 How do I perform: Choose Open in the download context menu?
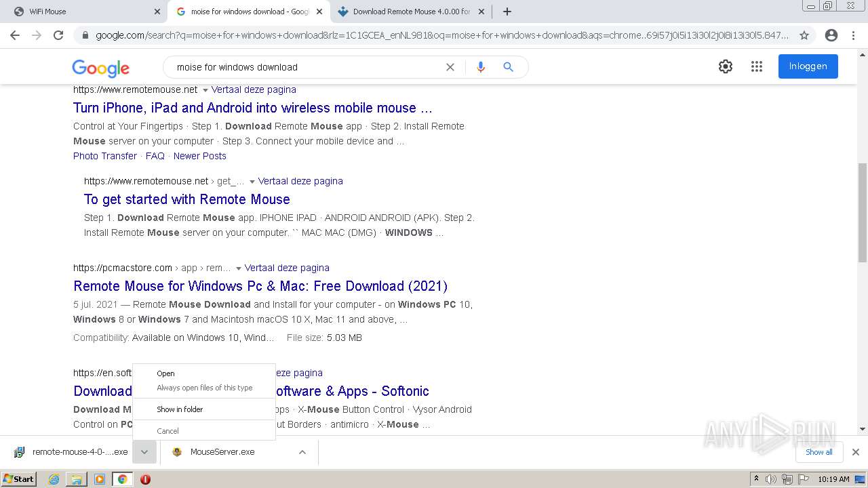coord(204,373)
